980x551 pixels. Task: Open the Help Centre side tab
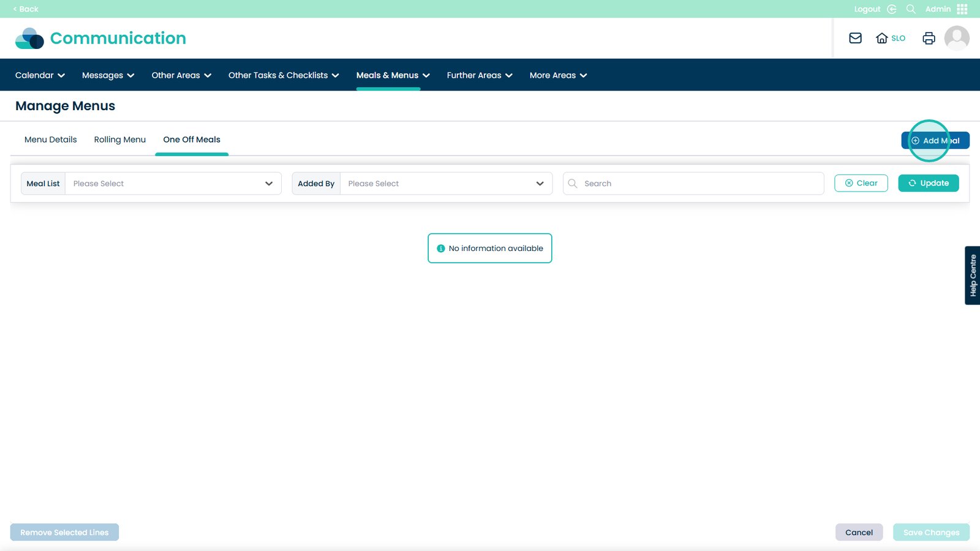click(x=972, y=275)
